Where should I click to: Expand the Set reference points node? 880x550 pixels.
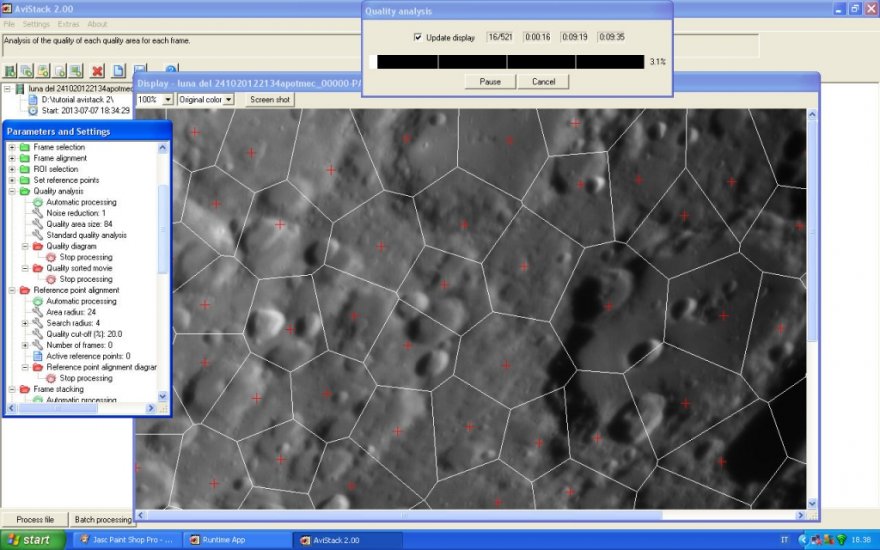point(12,180)
